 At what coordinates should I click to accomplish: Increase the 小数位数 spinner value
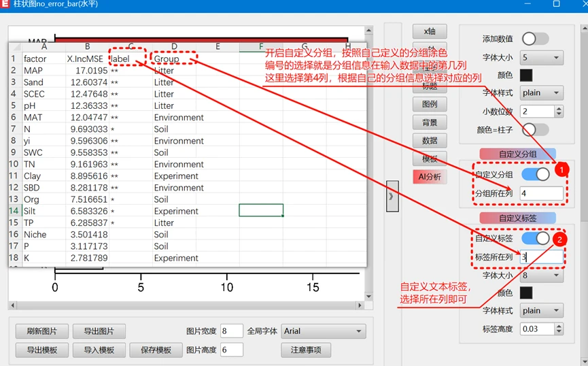559,107
